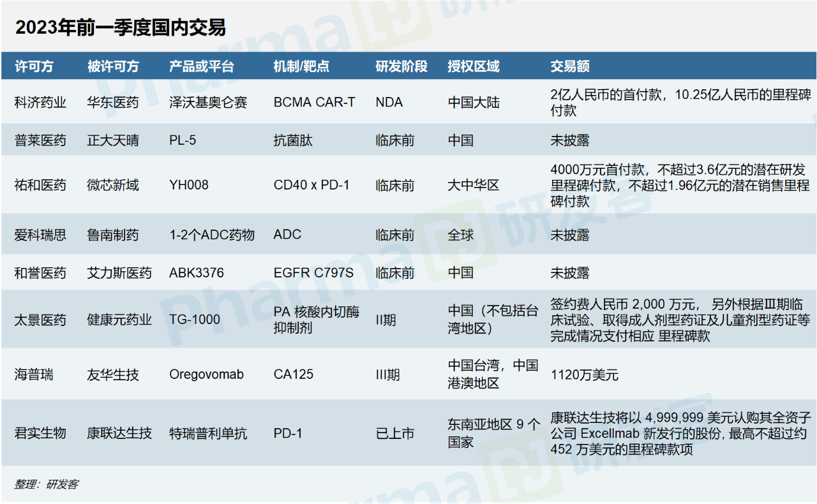Click the 授权区域 column header
This screenshot has height=504, width=817.
[x=474, y=66]
